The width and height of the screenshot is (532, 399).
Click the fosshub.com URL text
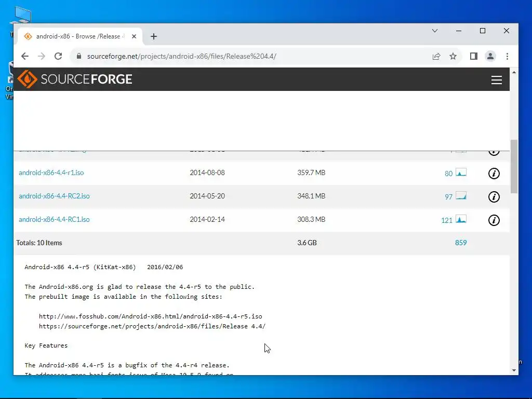click(150, 316)
